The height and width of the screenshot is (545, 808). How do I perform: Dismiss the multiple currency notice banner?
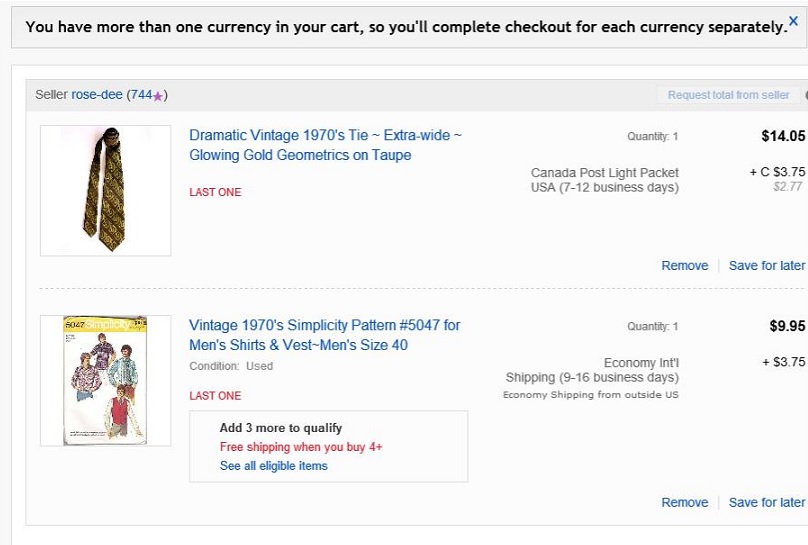tap(794, 20)
